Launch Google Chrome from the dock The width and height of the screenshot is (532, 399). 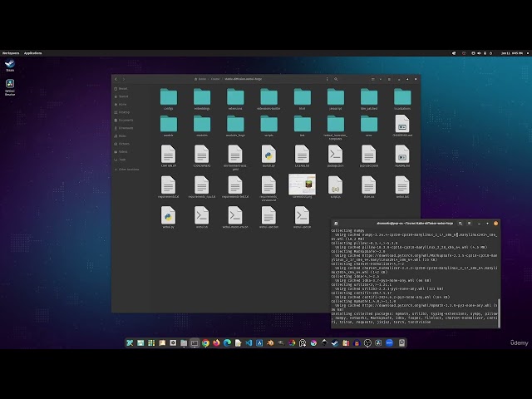[x=205, y=343]
